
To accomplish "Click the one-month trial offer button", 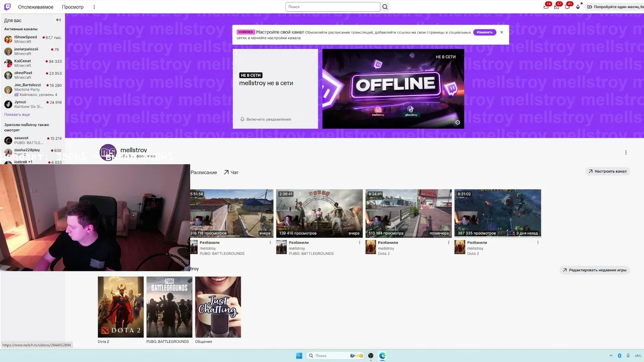I will coord(615,7).
